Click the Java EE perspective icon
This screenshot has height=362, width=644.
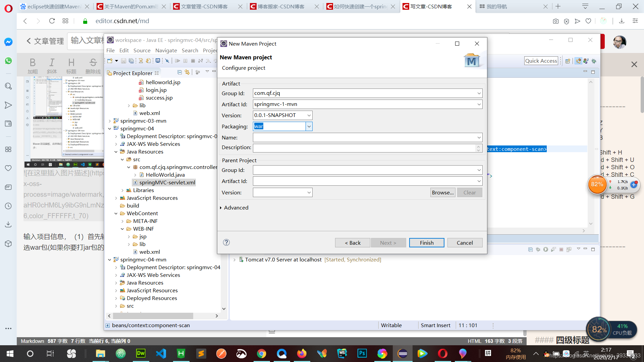click(578, 61)
